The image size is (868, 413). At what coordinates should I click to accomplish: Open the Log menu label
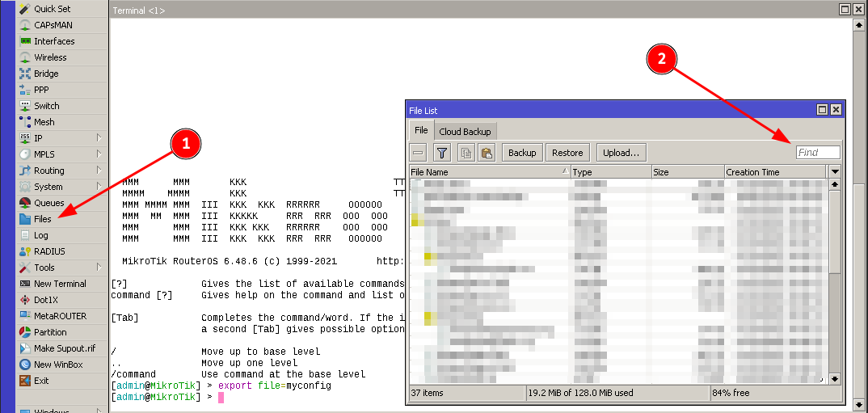(41, 234)
